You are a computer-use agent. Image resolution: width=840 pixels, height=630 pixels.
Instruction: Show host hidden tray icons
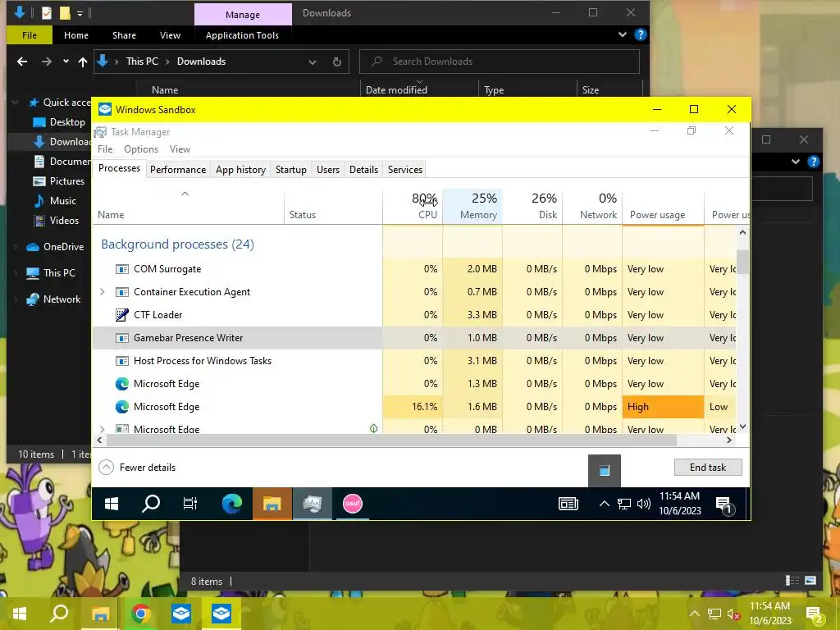(694, 614)
